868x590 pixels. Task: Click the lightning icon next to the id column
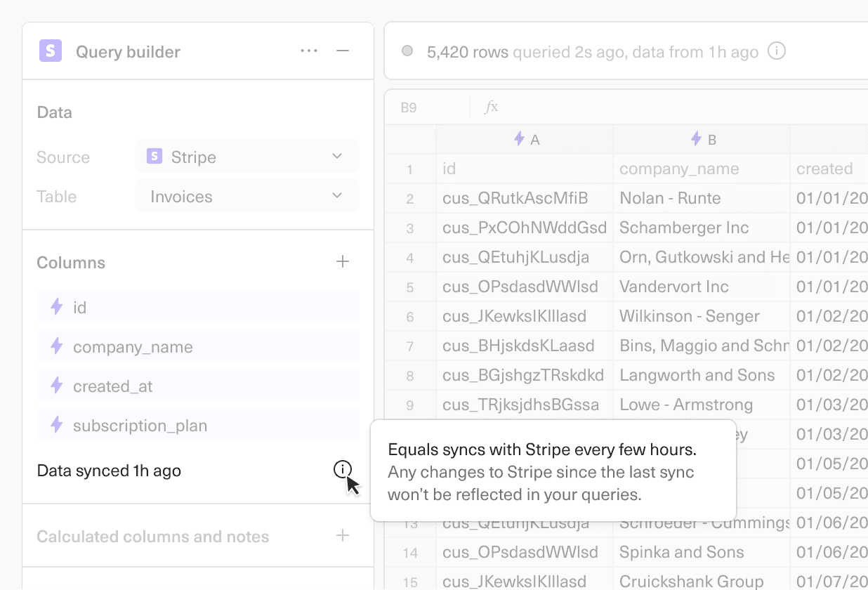click(57, 307)
